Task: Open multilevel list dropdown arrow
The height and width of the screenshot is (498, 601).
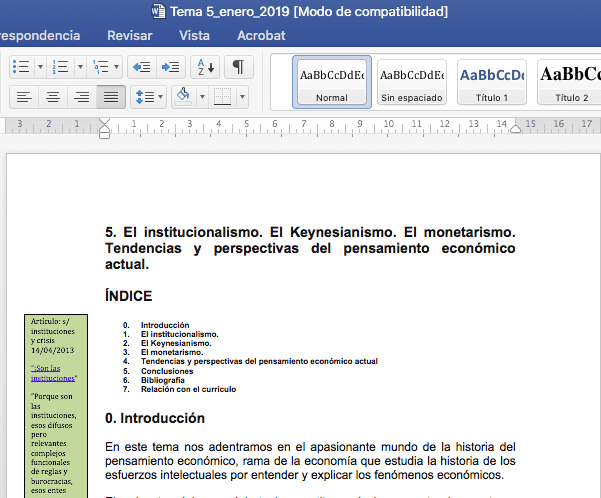Action: point(117,67)
